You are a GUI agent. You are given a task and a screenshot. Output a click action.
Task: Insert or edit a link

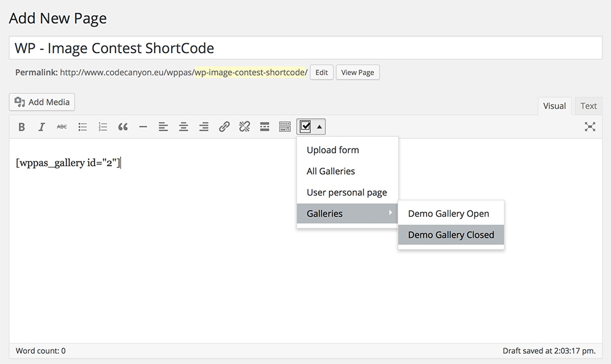(224, 127)
